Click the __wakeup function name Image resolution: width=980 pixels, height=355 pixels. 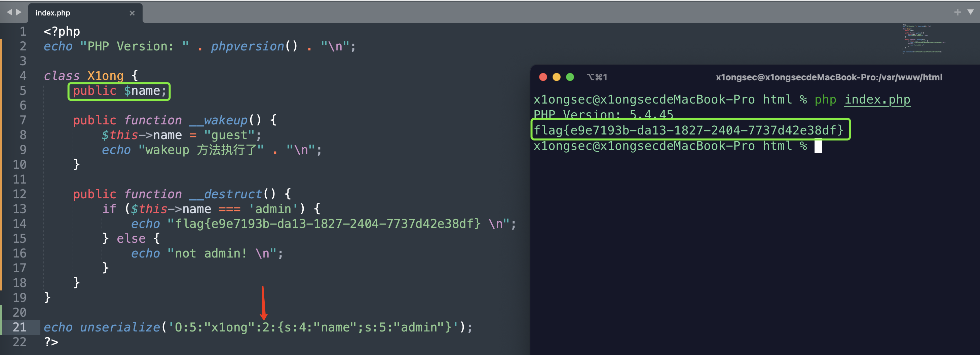[218, 120]
